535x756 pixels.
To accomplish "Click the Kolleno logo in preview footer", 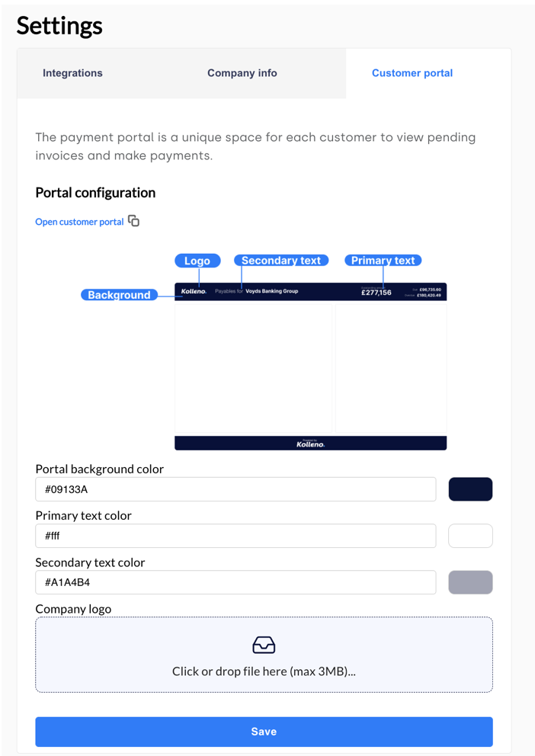I will click(x=310, y=444).
